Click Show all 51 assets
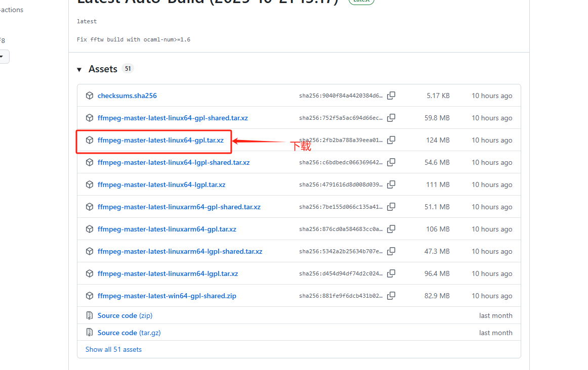 pyautogui.click(x=114, y=349)
